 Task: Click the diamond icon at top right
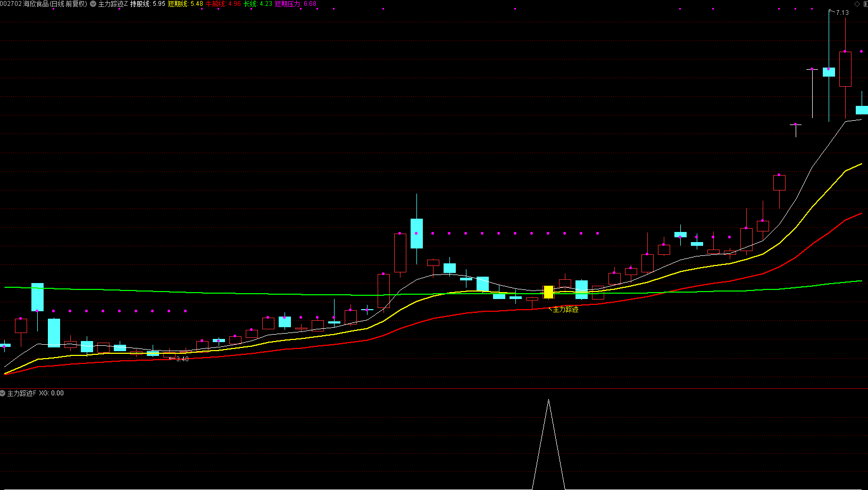coord(857,4)
